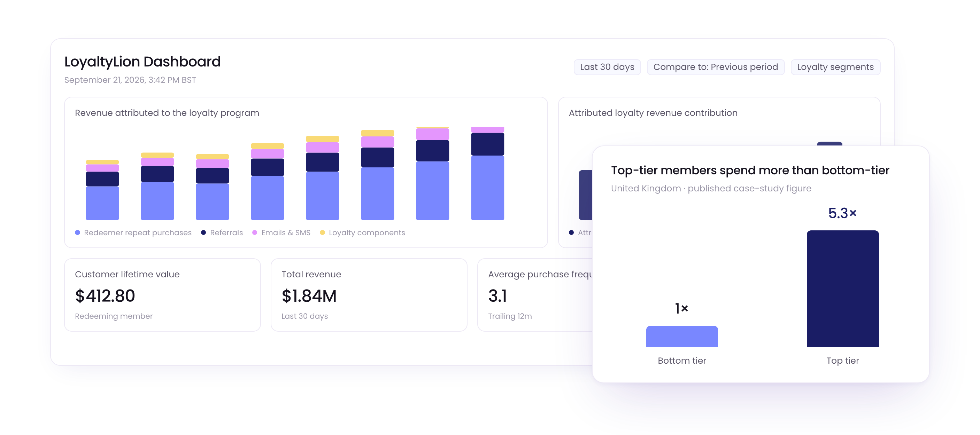Open the Total revenue card
This screenshot has width=980, height=435.
click(x=369, y=295)
